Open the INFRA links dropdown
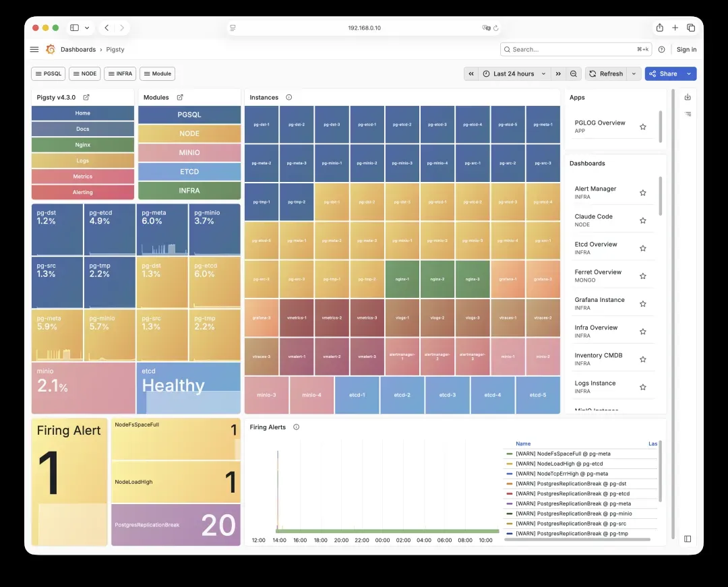The image size is (728, 587). tap(120, 73)
